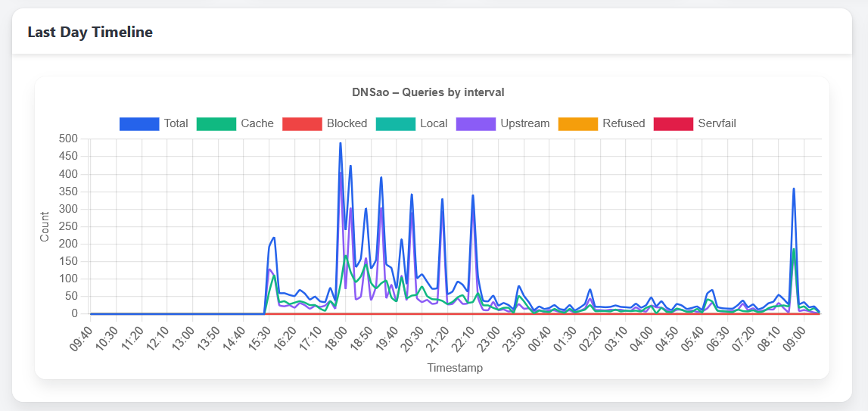Viewport: 868px width, 411px height.
Task: Click the purple Upstream legend color box
Action: 475,123
